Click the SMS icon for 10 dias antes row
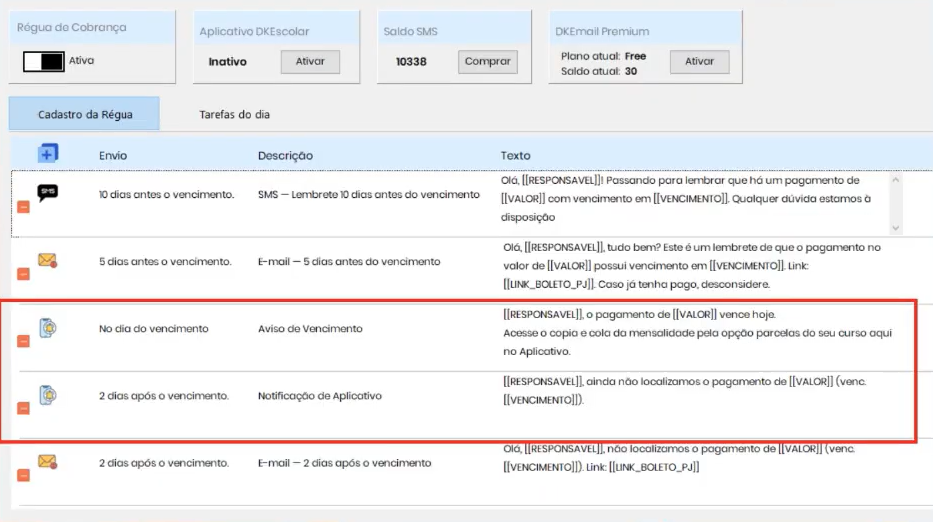The height and width of the screenshot is (522, 933). tap(48, 193)
